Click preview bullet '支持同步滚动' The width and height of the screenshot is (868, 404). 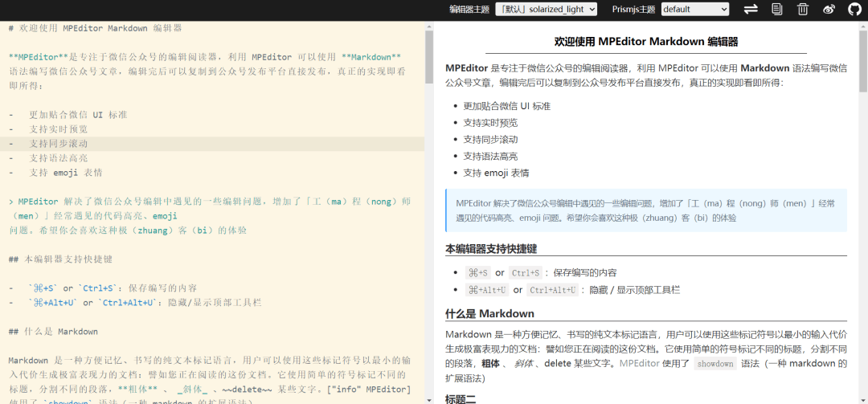pyautogui.click(x=490, y=140)
